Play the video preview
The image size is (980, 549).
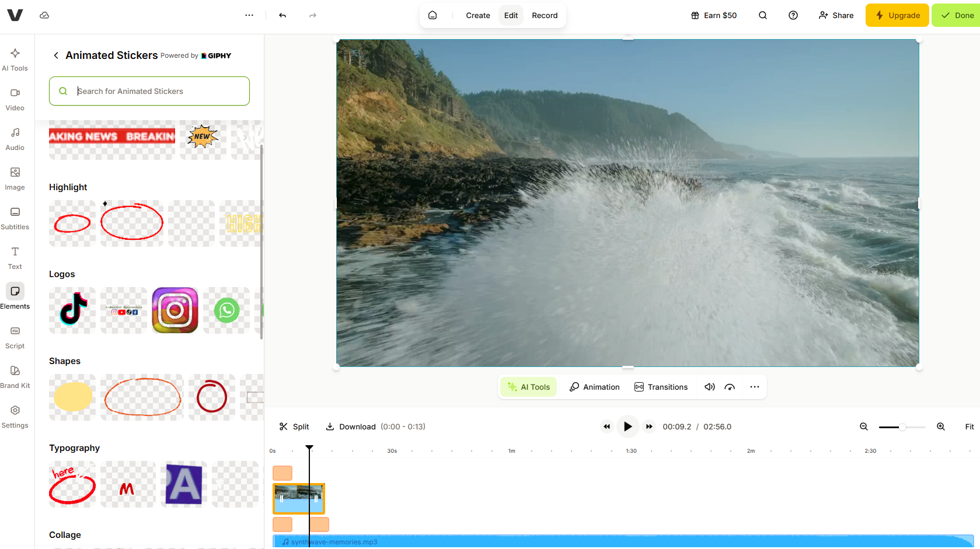[x=627, y=426]
